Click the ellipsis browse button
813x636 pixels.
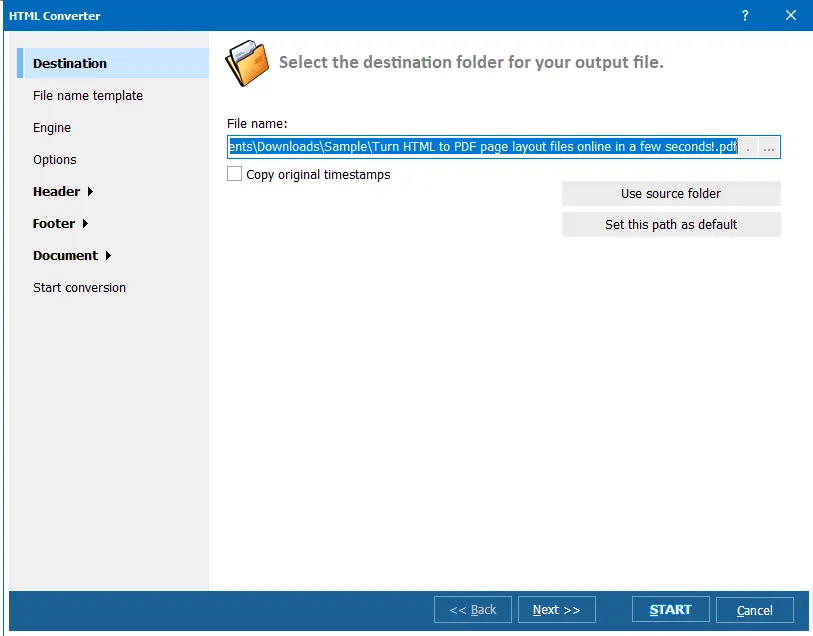769,147
